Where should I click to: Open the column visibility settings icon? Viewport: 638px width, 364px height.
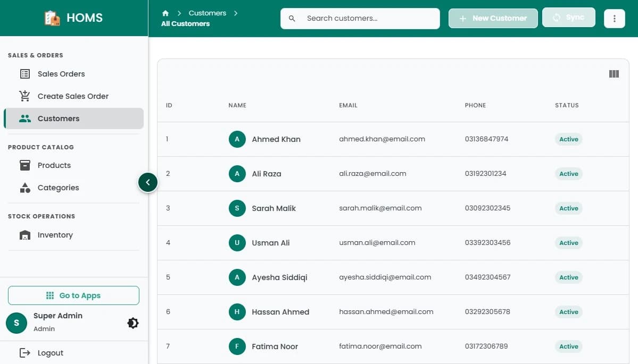(x=614, y=73)
